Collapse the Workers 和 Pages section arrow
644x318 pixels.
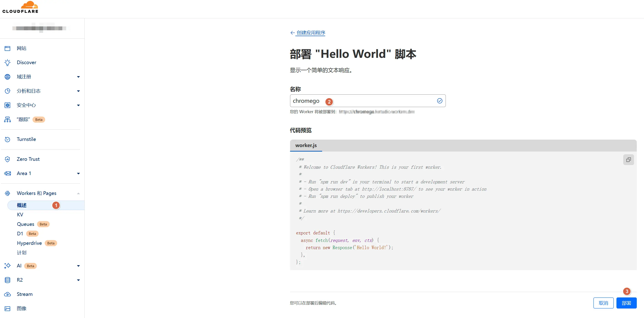(x=78, y=193)
